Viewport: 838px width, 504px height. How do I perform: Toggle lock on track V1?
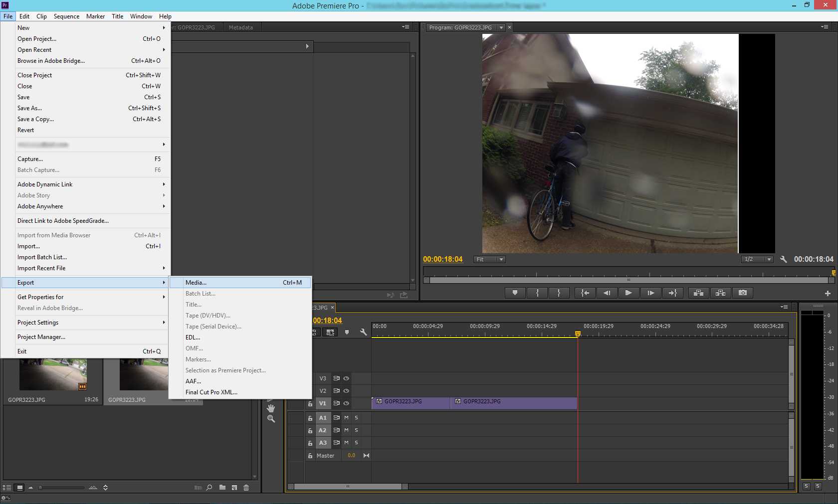click(310, 404)
